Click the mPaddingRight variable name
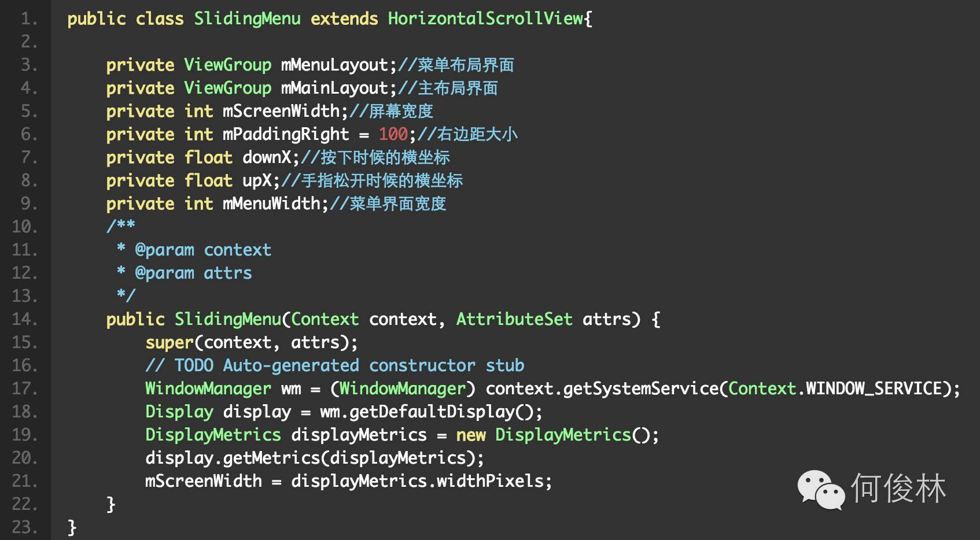The width and height of the screenshot is (980, 540). pos(286,135)
